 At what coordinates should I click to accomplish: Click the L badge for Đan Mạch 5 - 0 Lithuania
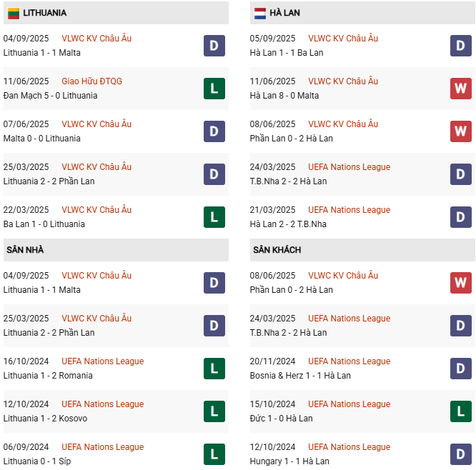(214, 89)
